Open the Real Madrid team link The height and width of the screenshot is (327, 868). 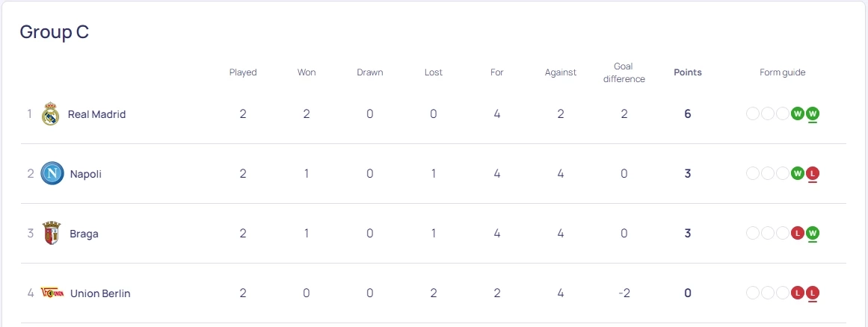(96, 114)
